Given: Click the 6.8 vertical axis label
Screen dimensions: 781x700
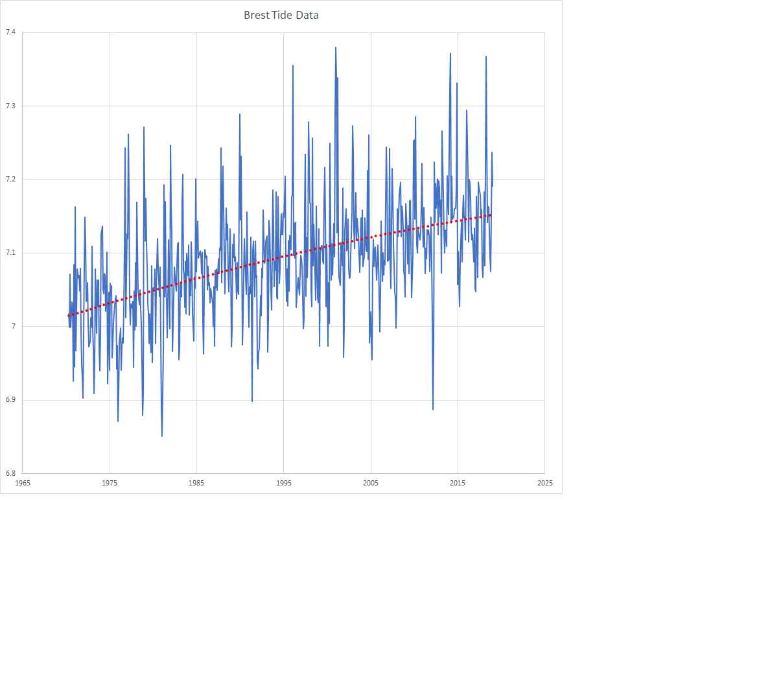Looking at the screenshot, I should [10, 473].
